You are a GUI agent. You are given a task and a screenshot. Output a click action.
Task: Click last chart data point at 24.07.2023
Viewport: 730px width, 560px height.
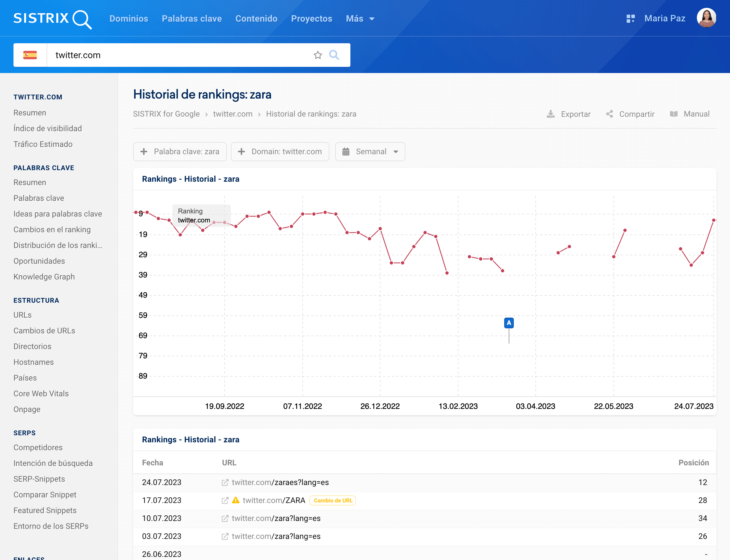coord(714,220)
